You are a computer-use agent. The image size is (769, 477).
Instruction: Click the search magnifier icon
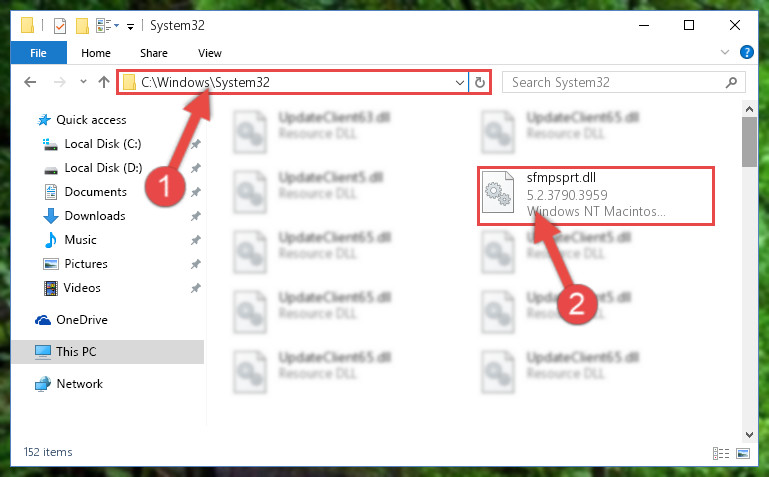pyautogui.click(x=731, y=82)
